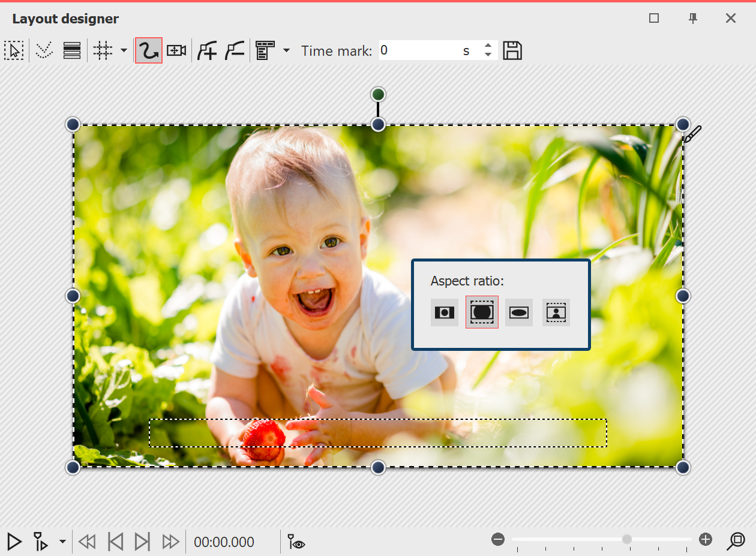Open the grid options dropdown
The image size is (756, 556).
[124, 50]
